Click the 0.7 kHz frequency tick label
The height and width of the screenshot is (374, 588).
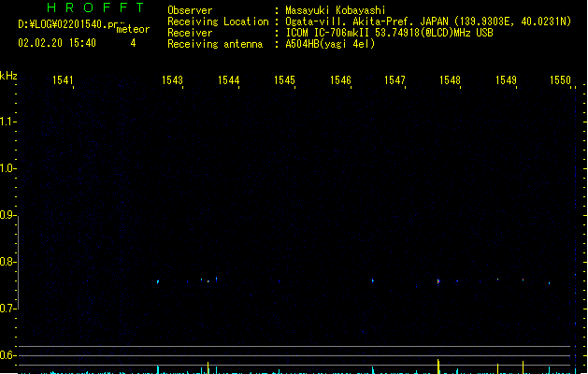point(7,309)
